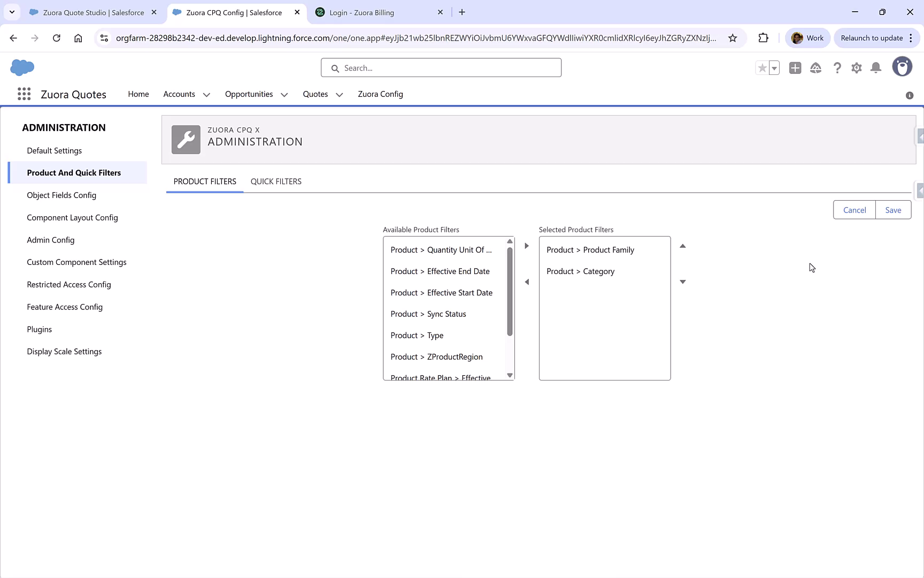Select Product > Sync Status in available filters
924x578 pixels.
(x=428, y=314)
